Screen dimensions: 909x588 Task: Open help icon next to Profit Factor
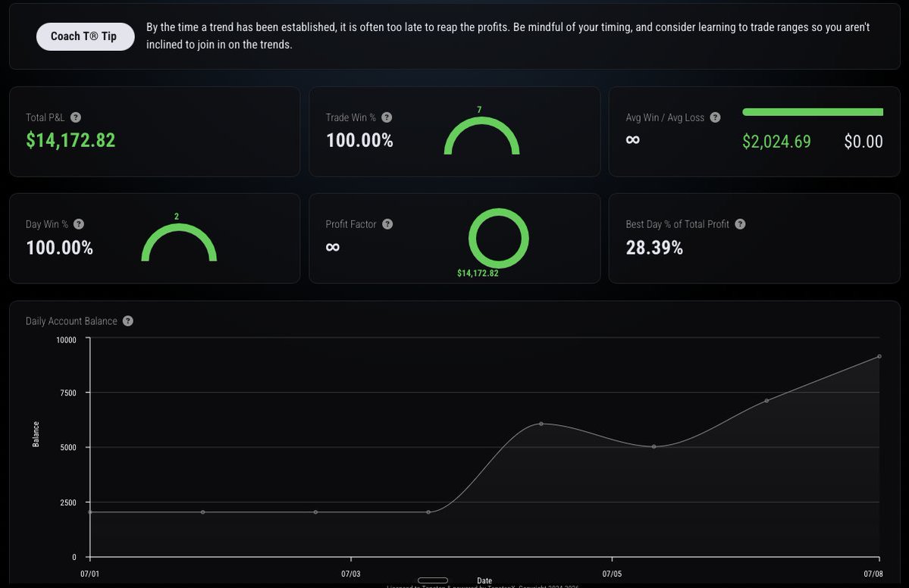pyautogui.click(x=387, y=224)
